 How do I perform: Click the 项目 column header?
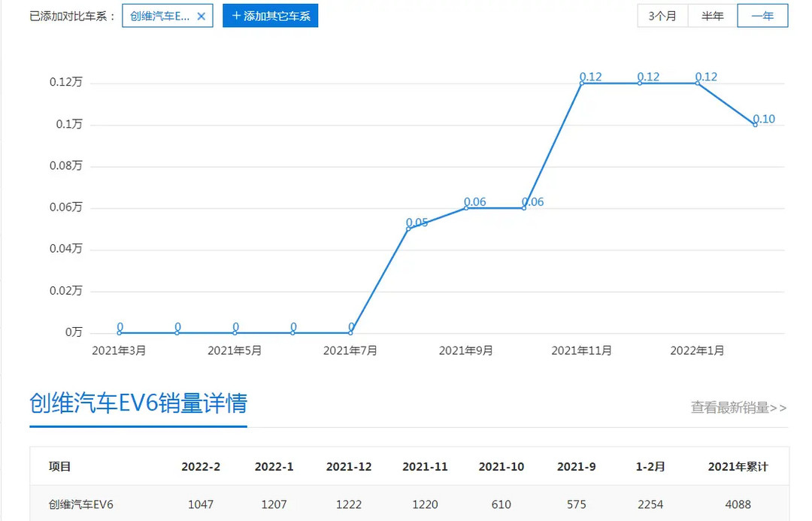tap(59, 467)
